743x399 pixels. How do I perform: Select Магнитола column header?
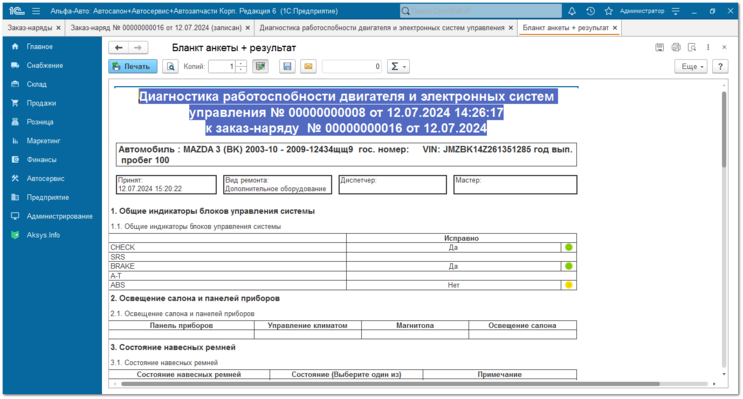415,326
